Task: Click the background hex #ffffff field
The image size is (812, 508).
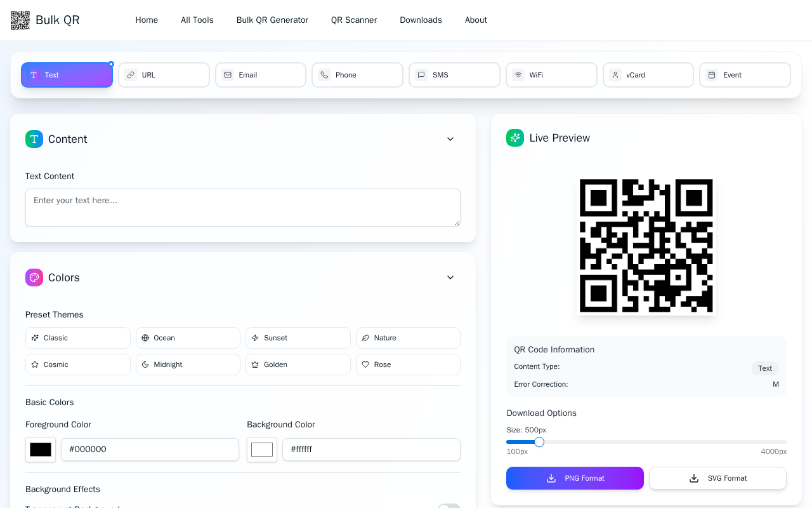Action: (371, 450)
